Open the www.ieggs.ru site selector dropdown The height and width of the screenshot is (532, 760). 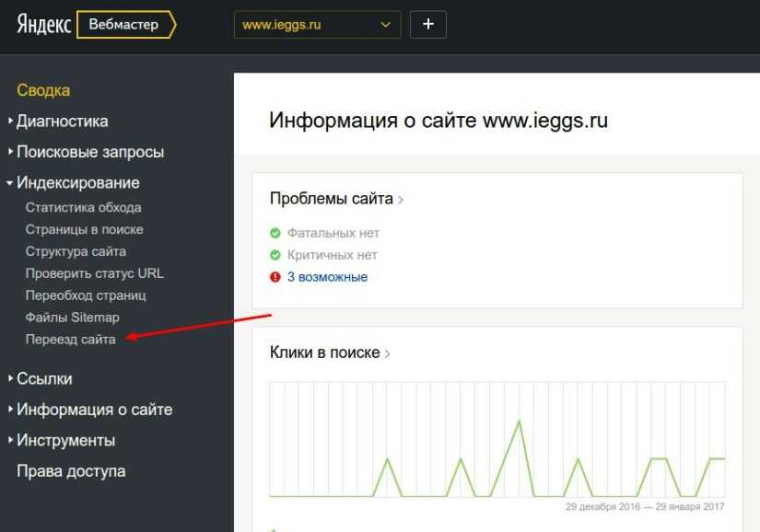[317, 24]
